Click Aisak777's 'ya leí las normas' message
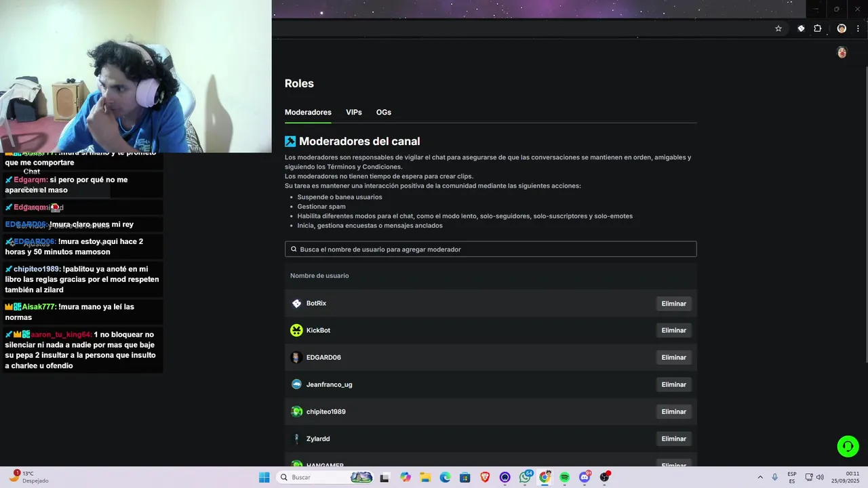The image size is (868, 488). coord(82,312)
